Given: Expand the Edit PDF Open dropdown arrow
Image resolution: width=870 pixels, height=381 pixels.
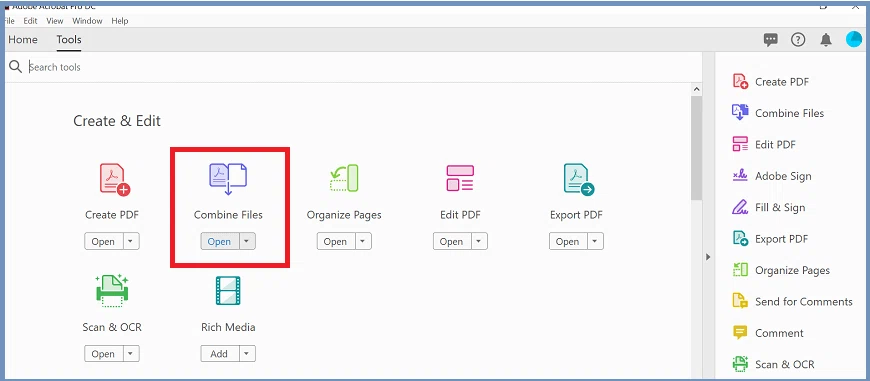Looking at the screenshot, I should point(479,241).
